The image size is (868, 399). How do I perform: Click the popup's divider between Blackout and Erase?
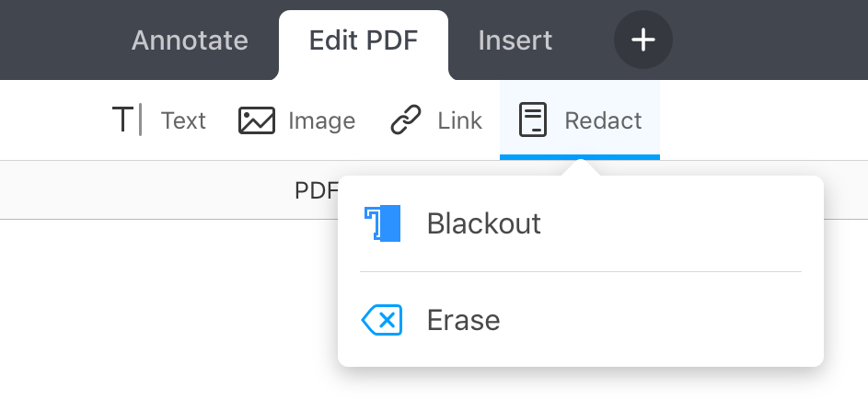click(x=580, y=271)
